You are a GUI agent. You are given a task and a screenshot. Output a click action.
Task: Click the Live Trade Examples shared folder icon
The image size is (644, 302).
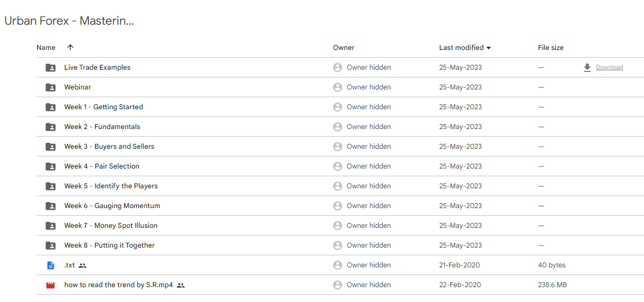point(51,68)
